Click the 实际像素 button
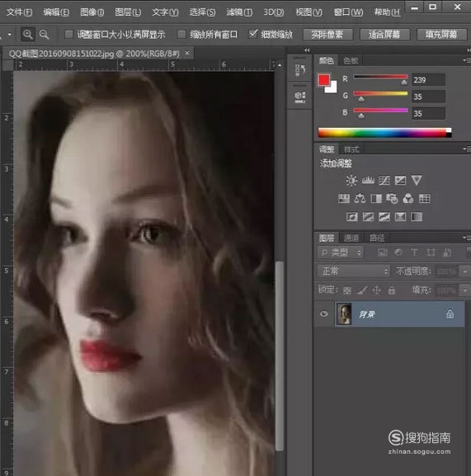This screenshot has height=476, width=471. point(327,35)
